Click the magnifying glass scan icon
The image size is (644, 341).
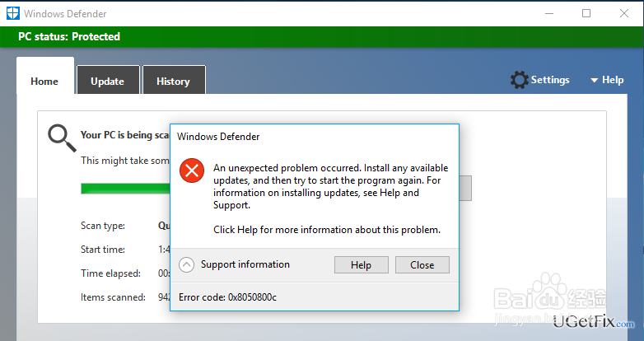[x=61, y=138]
